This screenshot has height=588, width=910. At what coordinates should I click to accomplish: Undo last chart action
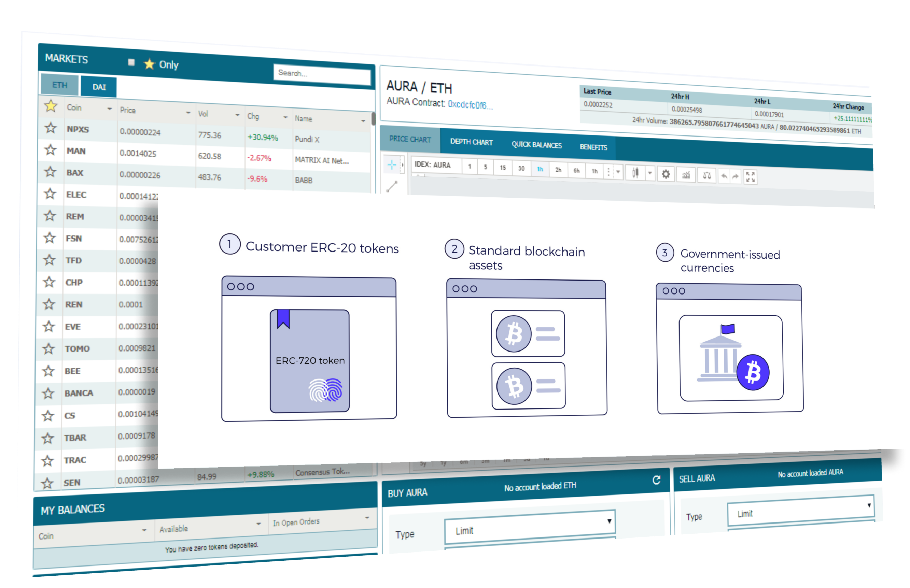(724, 176)
